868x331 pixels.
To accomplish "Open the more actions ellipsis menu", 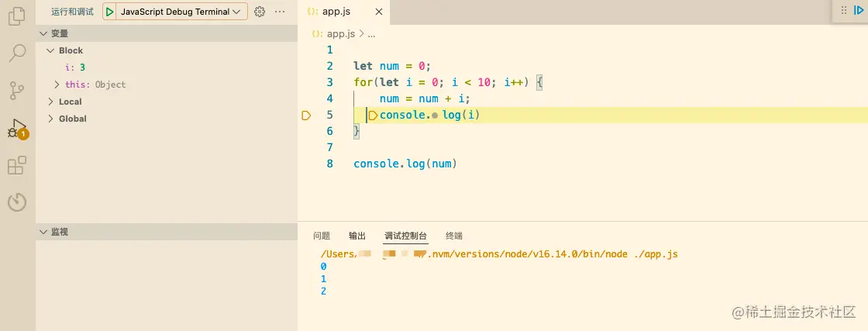I will 280,12.
